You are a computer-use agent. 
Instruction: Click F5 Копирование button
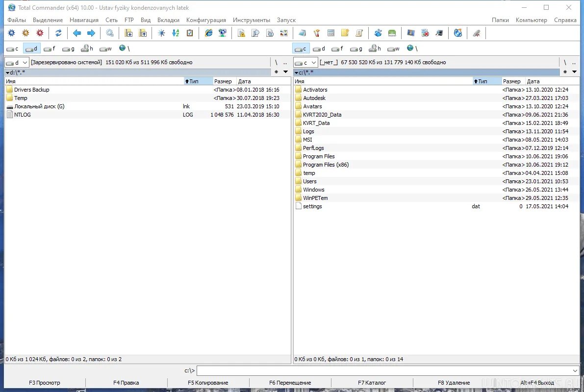[208, 383]
